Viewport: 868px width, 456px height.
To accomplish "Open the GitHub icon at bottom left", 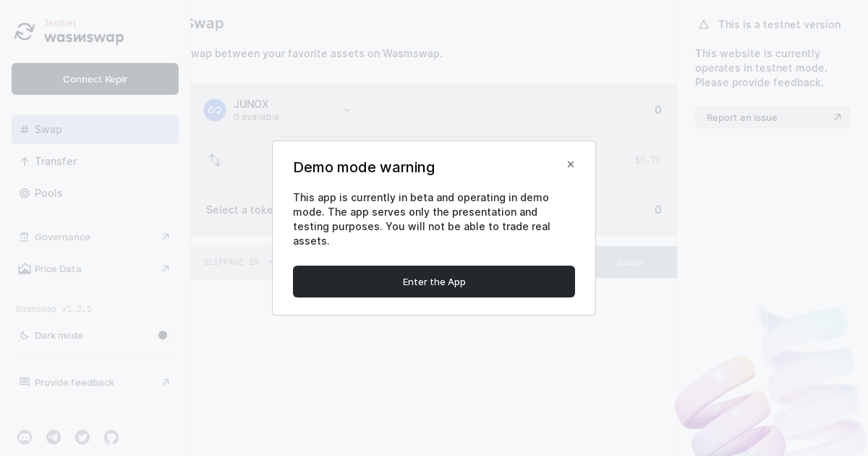I will pyautogui.click(x=111, y=437).
